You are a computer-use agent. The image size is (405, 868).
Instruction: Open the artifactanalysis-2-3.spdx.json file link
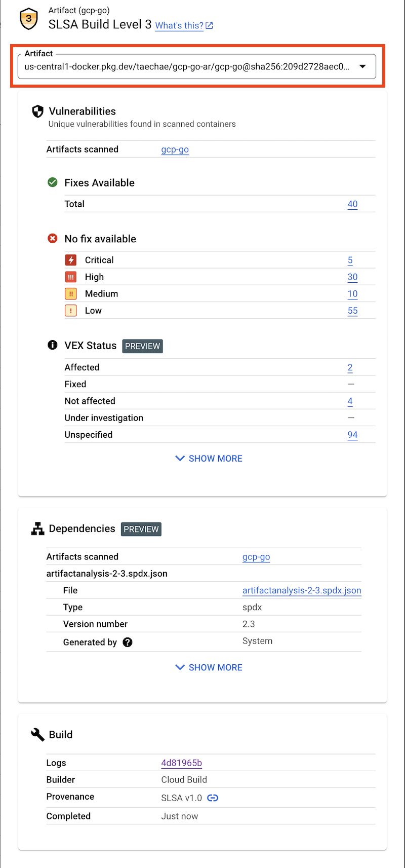302,590
